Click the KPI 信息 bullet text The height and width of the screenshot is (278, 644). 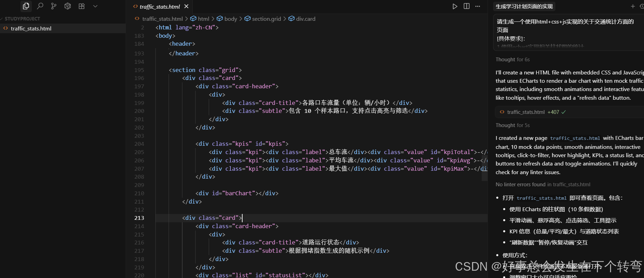[564, 231]
